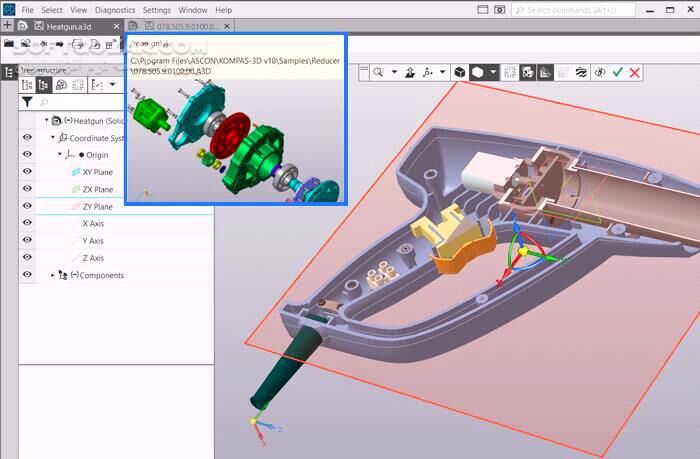Open the dropdown arrow beside the zoom tool
Image resolution: width=700 pixels, height=459 pixels.
394,73
